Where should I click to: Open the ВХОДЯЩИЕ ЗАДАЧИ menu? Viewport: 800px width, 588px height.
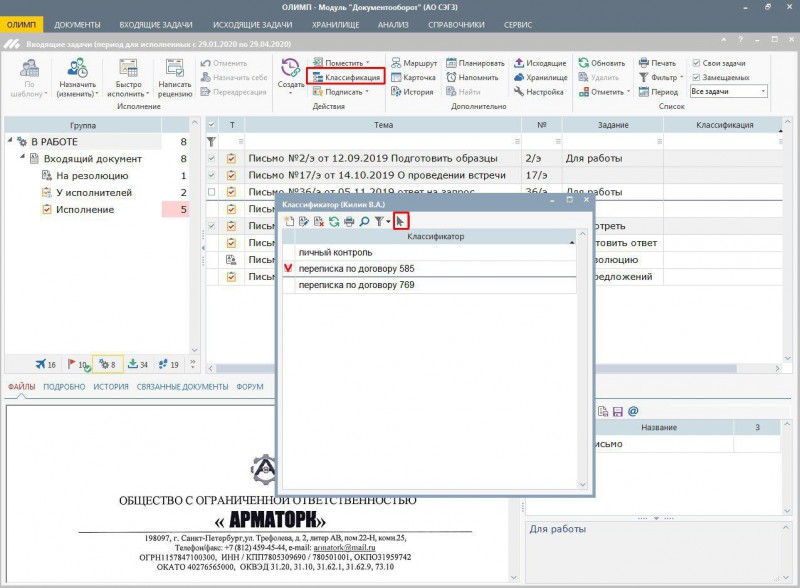pyautogui.click(x=156, y=24)
